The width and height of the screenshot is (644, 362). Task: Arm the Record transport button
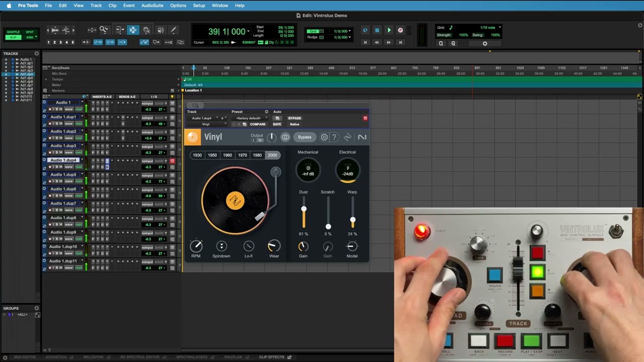coord(400,30)
